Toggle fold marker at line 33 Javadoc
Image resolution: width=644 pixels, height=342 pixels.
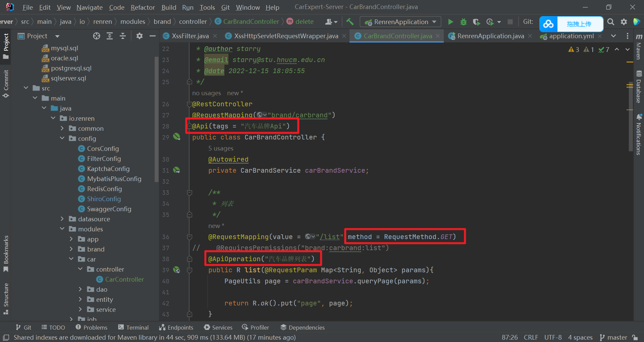click(x=189, y=192)
